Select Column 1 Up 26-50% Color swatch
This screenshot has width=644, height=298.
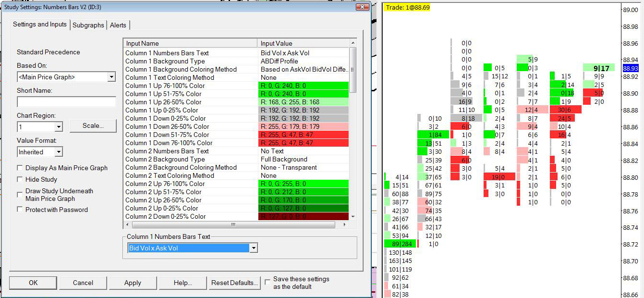(x=303, y=102)
